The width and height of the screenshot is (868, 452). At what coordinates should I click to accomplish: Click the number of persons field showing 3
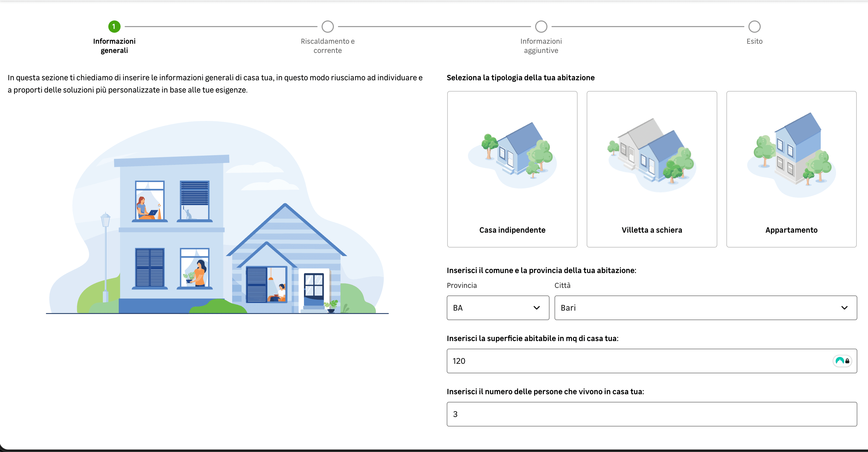click(x=652, y=414)
